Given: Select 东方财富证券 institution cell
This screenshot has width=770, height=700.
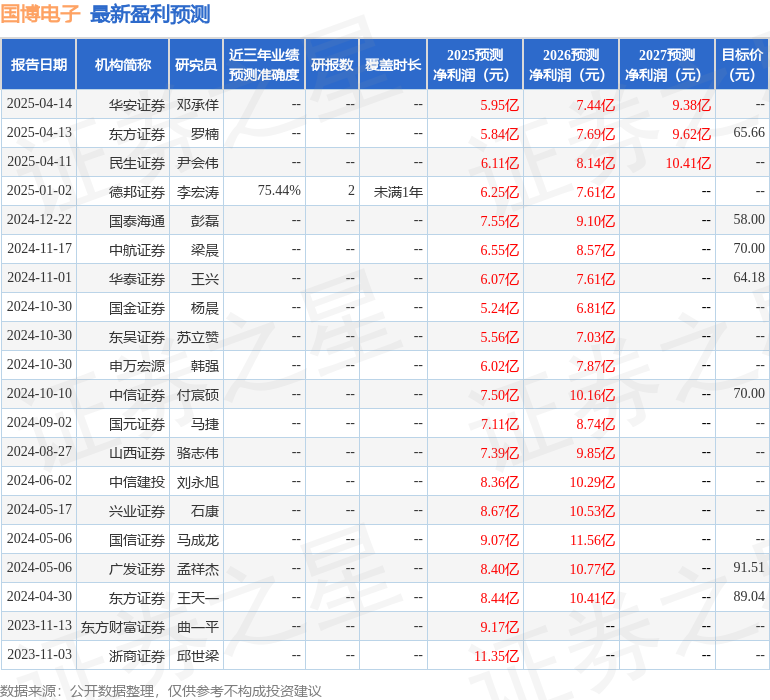Looking at the screenshot, I should tap(123, 628).
